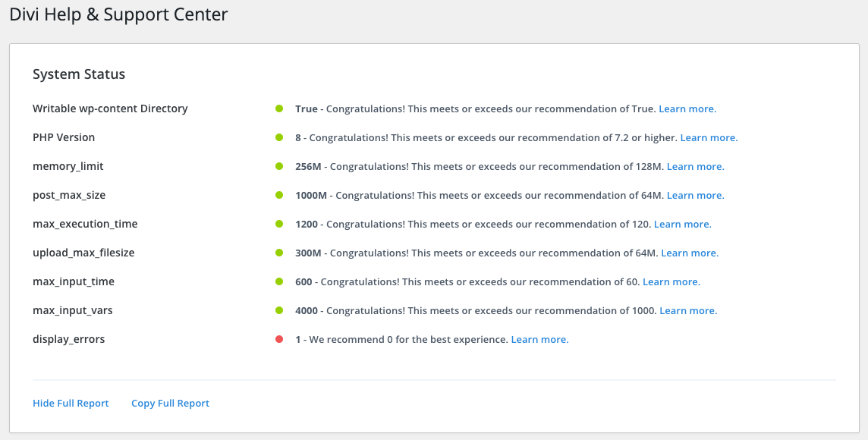Click green status dot for upload_max_filesize
The image size is (868, 440).
point(279,253)
